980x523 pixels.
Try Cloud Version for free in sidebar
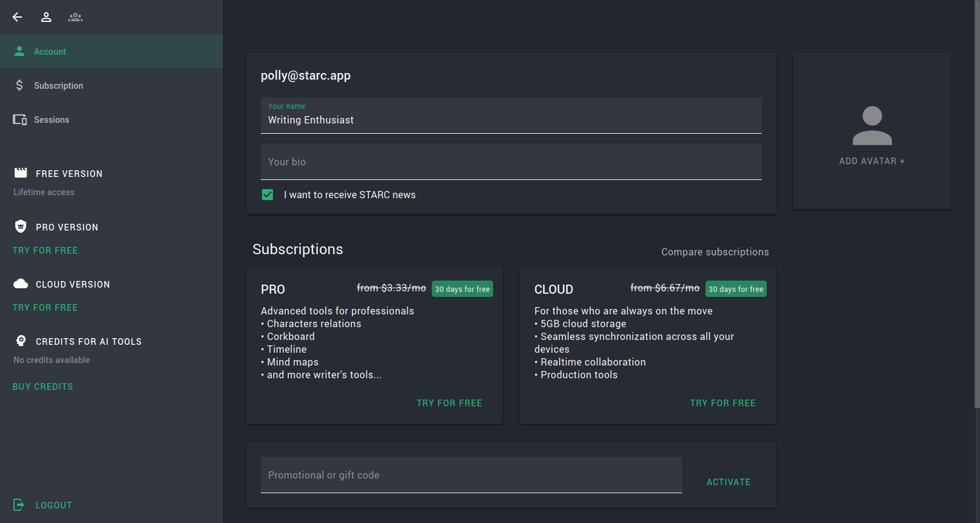click(x=45, y=308)
